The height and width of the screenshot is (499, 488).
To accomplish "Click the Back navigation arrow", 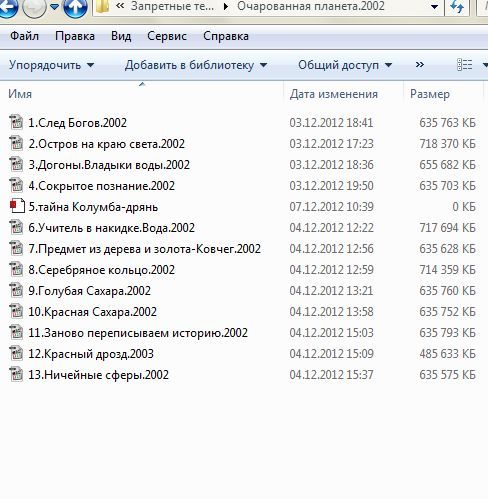I will pos(7,7).
